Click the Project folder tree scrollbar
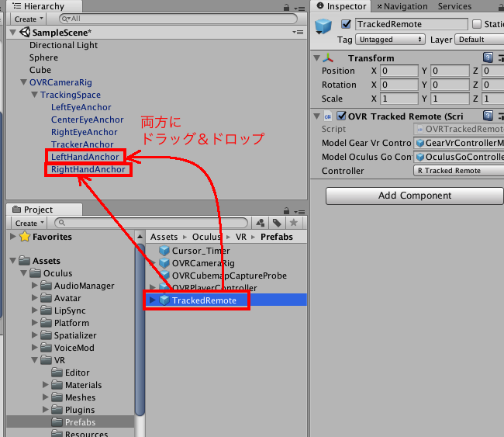The width and height of the screenshot is (504, 437). [140, 330]
